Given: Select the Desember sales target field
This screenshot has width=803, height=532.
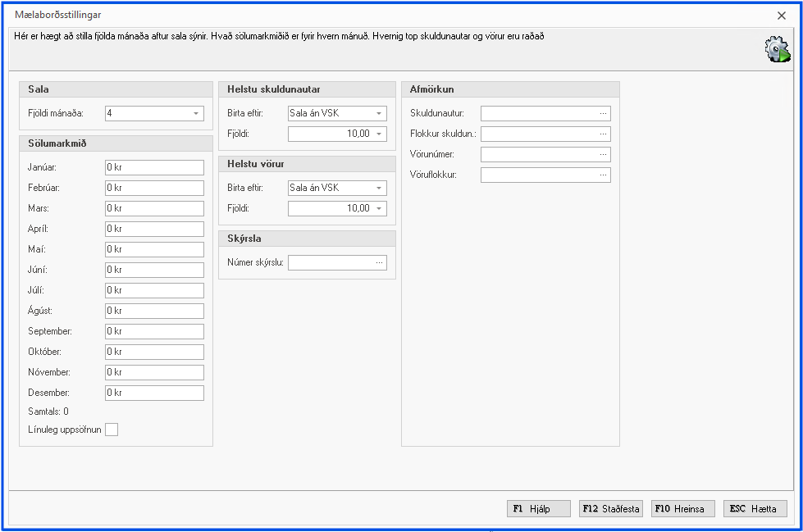Looking at the screenshot, I should pos(154,393).
